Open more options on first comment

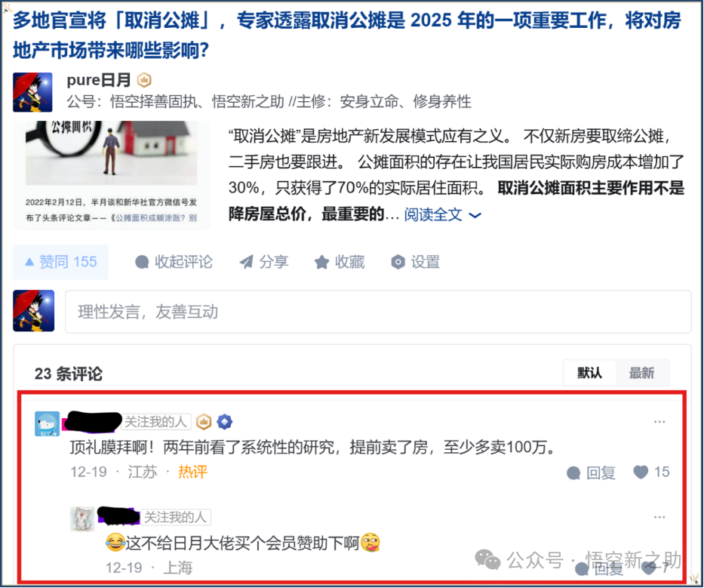click(659, 421)
